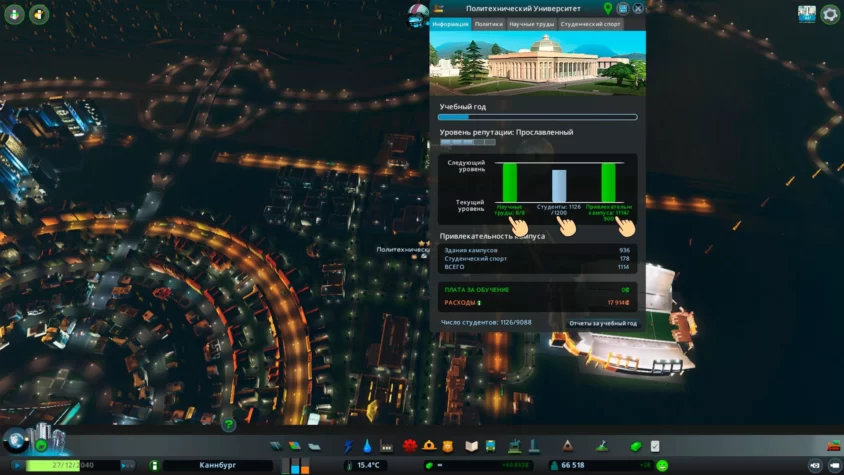Click the date 27/12/2040 progress bar
Image resolution: width=844 pixels, height=475 pixels.
coord(72,465)
